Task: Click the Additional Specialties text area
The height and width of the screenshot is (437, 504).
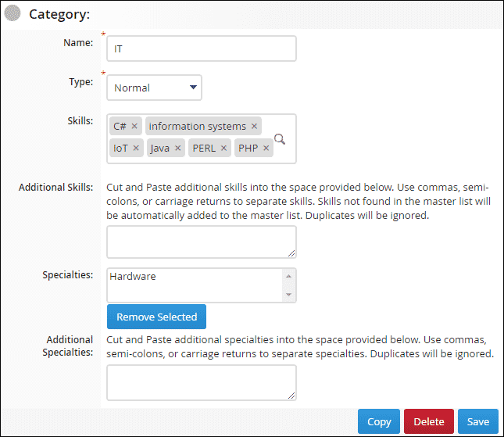Action: [x=202, y=382]
